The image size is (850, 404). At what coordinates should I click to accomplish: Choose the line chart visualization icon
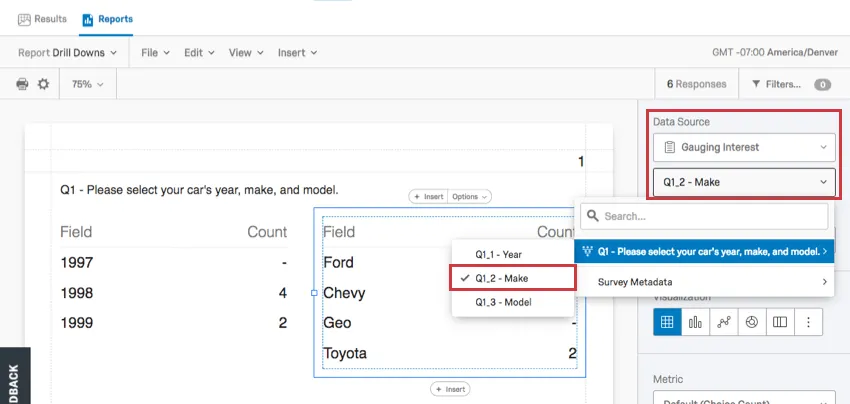(724, 322)
